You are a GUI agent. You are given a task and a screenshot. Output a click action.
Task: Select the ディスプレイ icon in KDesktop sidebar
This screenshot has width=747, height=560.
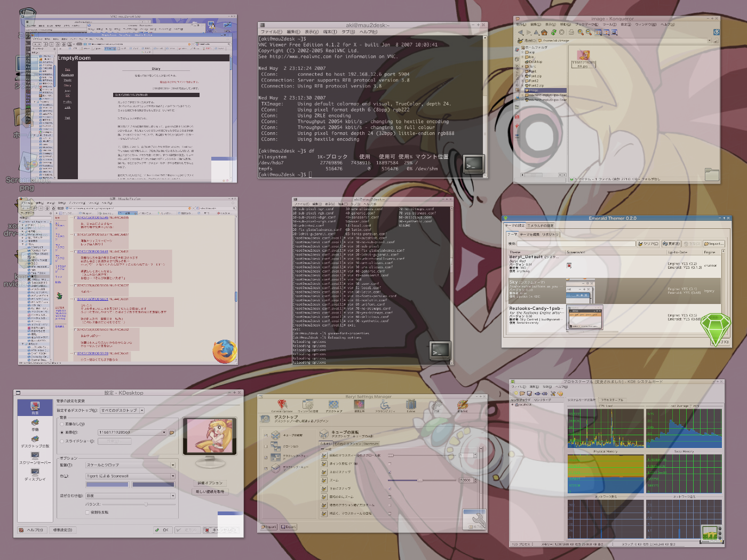coord(35,474)
